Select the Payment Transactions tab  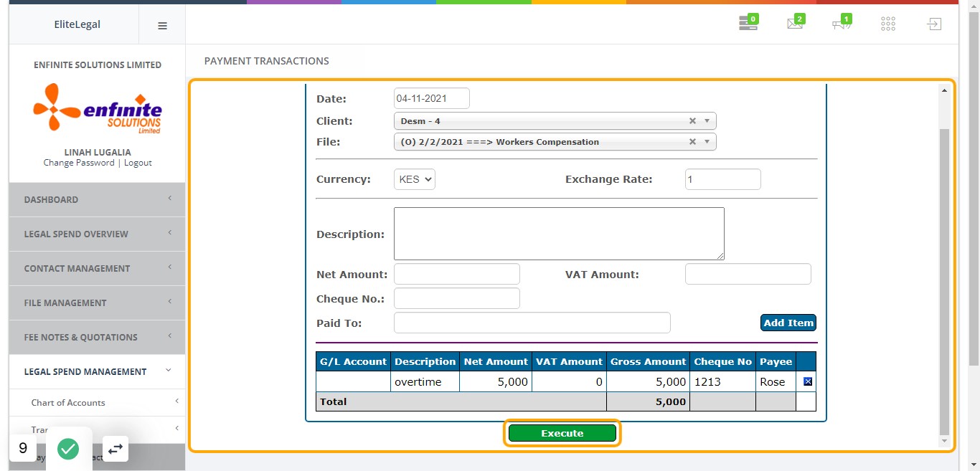pyautogui.click(x=267, y=61)
